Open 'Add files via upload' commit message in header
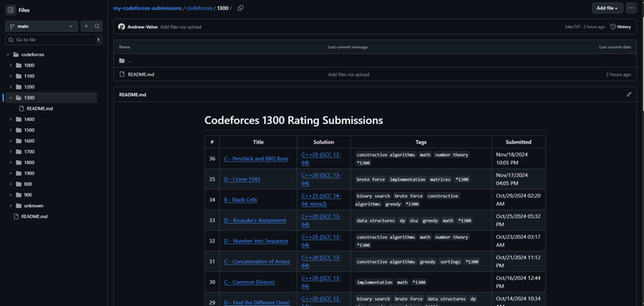Screen dimensions: 644x306 tap(181, 27)
